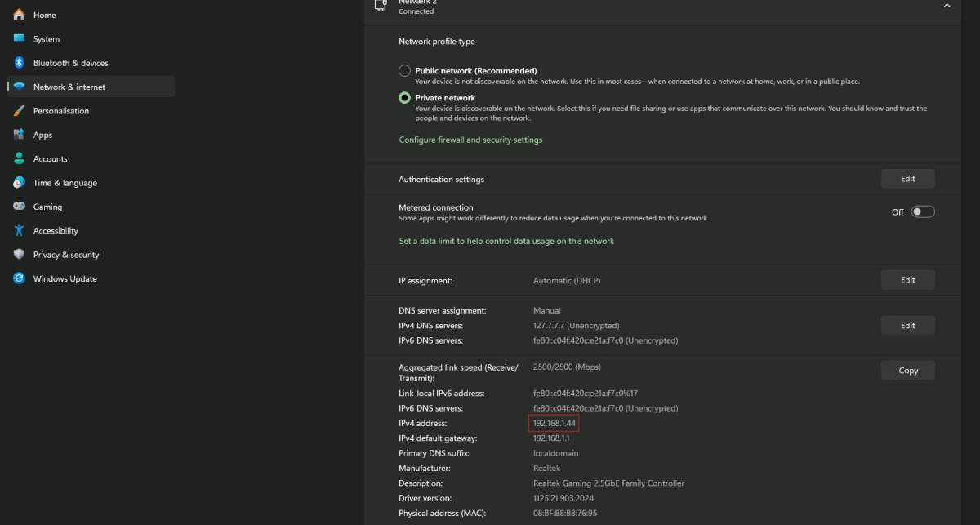Image resolution: width=980 pixels, height=525 pixels.
Task: Click the Gaming controller icon
Action: [19, 207]
